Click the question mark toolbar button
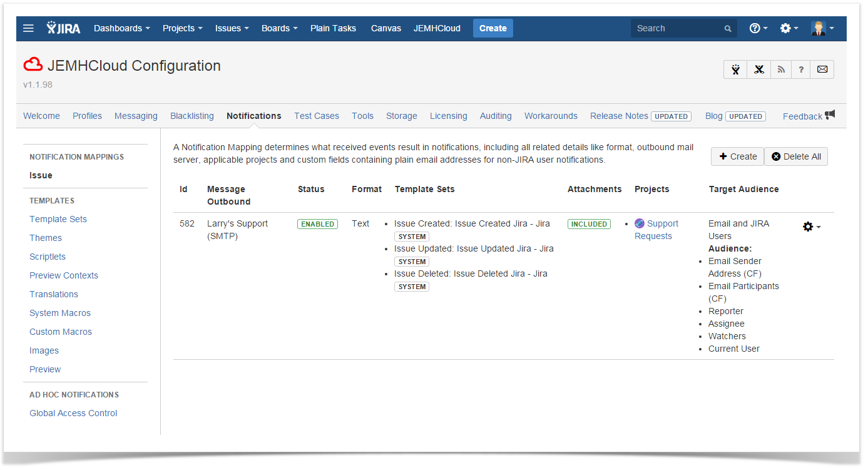This screenshot has width=868, height=470. point(801,69)
